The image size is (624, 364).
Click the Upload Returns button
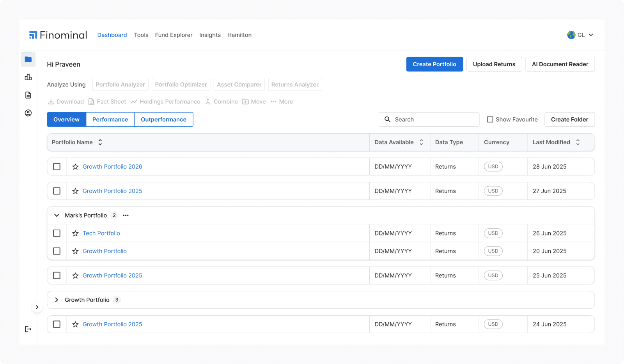(494, 64)
